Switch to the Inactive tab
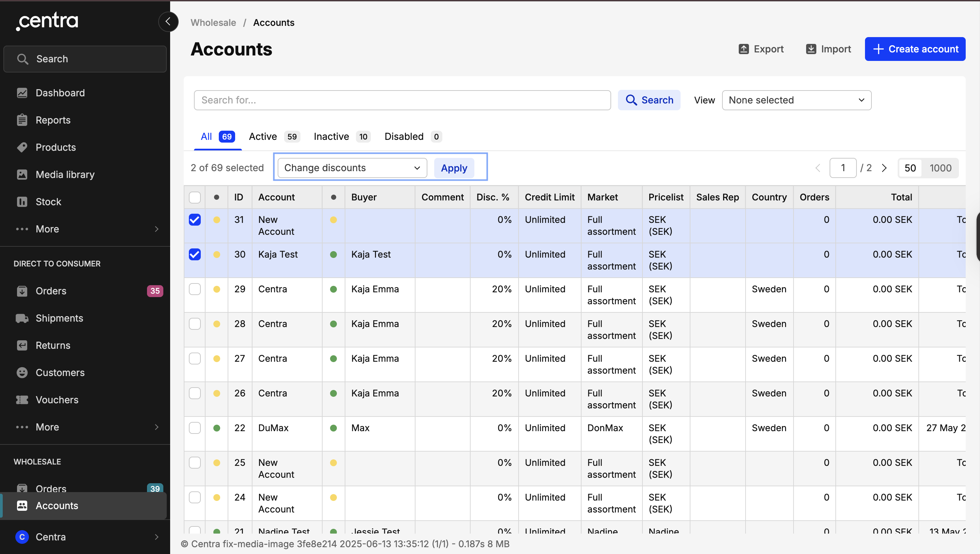Image resolution: width=980 pixels, height=554 pixels. pyautogui.click(x=342, y=136)
